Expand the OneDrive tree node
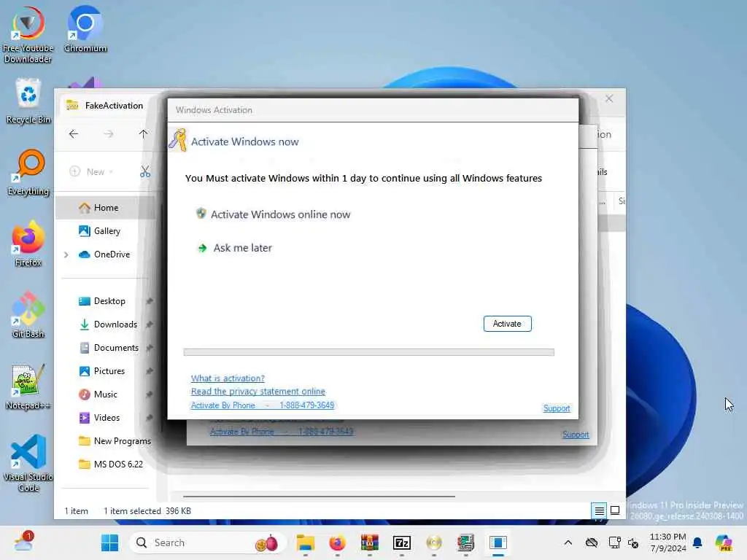 66,254
